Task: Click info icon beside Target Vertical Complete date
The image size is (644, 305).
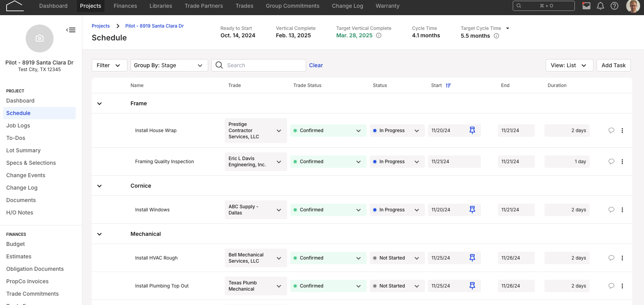Action: click(379, 36)
